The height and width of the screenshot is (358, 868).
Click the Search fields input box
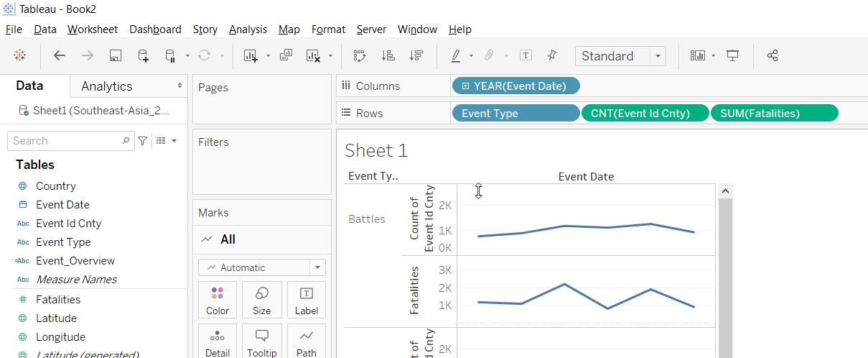pos(65,141)
